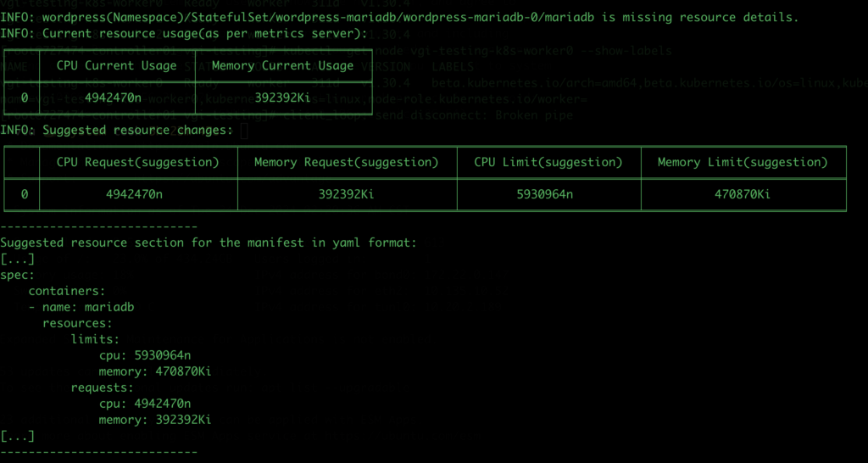Click the Memory Current Usage header cell
Screen dimensions: 868x463
point(282,66)
